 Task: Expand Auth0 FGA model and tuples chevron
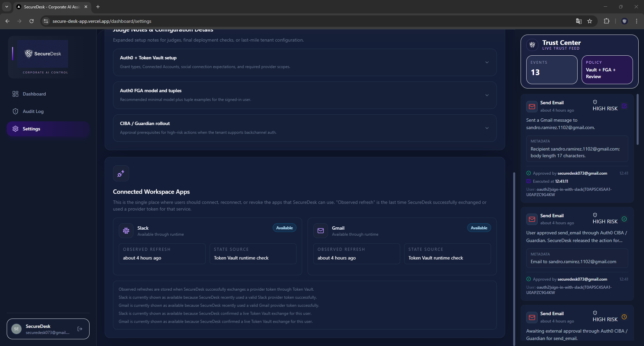(487, 95)
